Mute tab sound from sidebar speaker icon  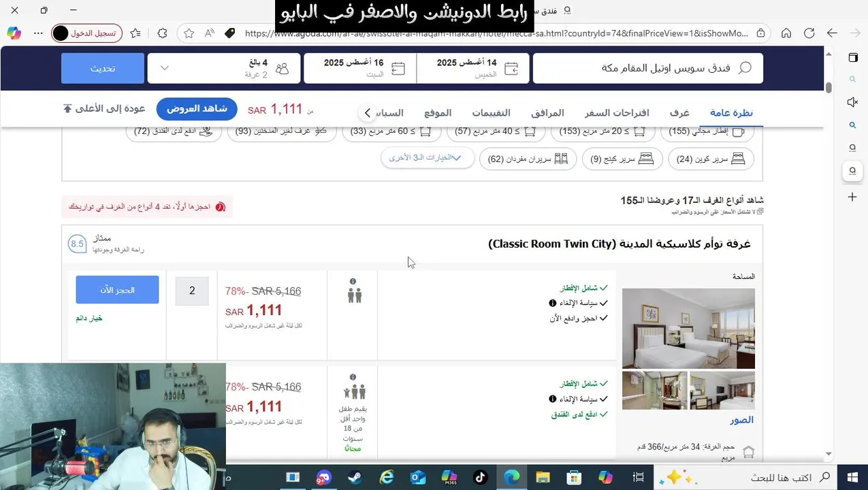point(852,102)
